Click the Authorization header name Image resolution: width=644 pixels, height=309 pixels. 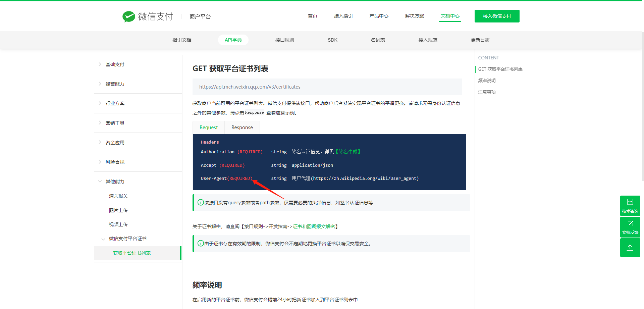pos(218,152)
